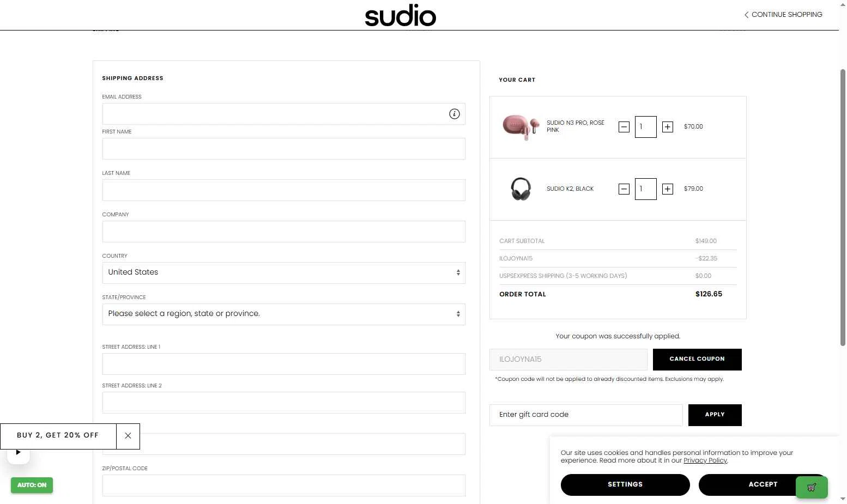
Task: Click the Sudio N3 Pro pink earbuds thumbnail
Action: coord(521,127)
